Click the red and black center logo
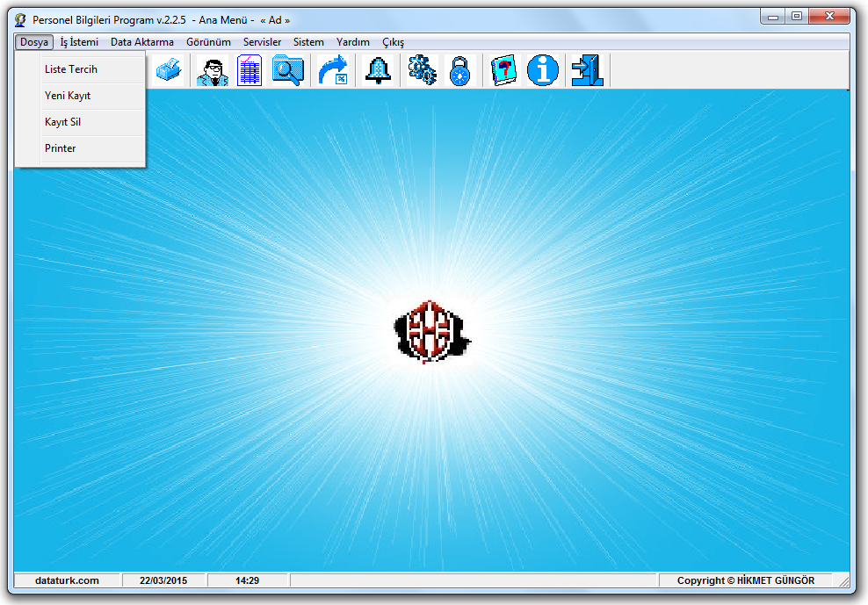The image size is (868, 605). (x=431, y=332)
